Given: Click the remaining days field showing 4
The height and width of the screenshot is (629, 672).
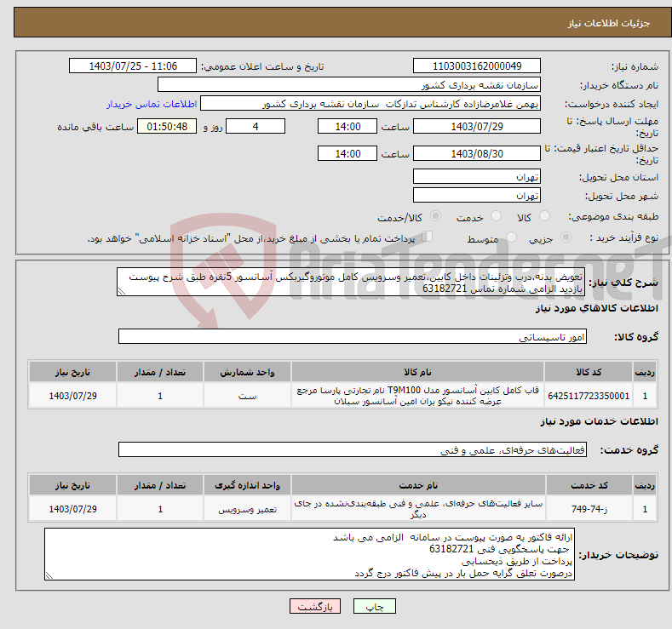Looking at the screenshot, I should (x=256, y=126).
